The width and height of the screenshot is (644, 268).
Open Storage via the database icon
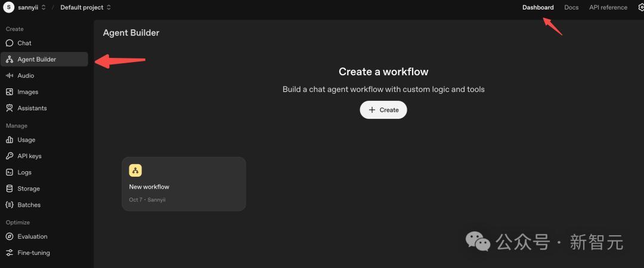(10, 189)
